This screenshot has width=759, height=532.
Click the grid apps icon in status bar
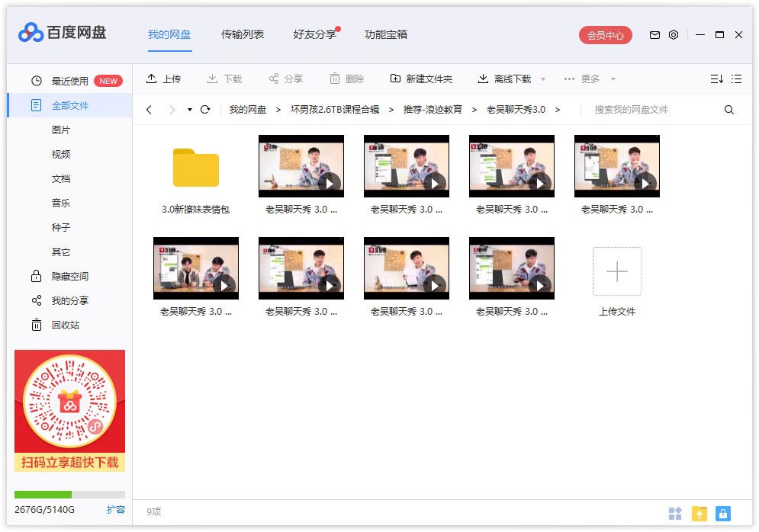[x=675, y=514]
